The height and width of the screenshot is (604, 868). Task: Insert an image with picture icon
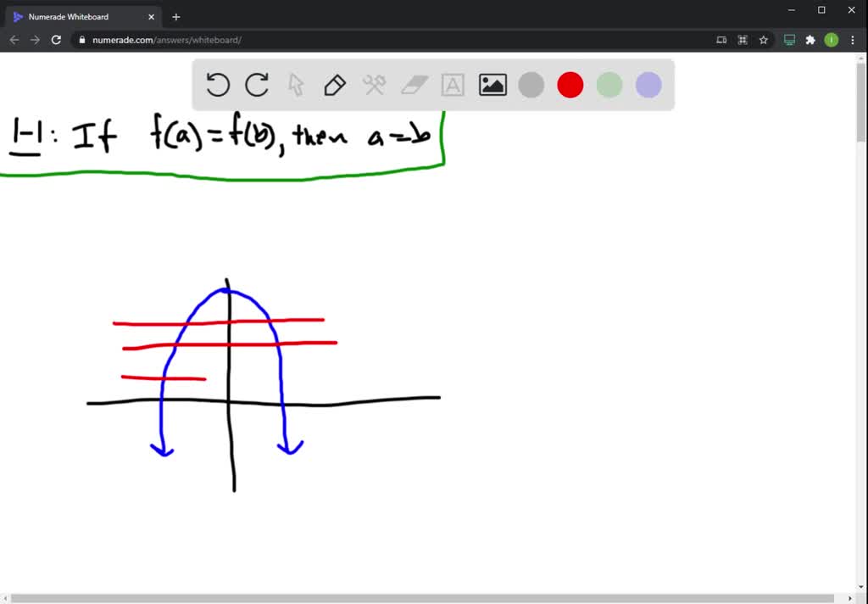click(492, 85)
